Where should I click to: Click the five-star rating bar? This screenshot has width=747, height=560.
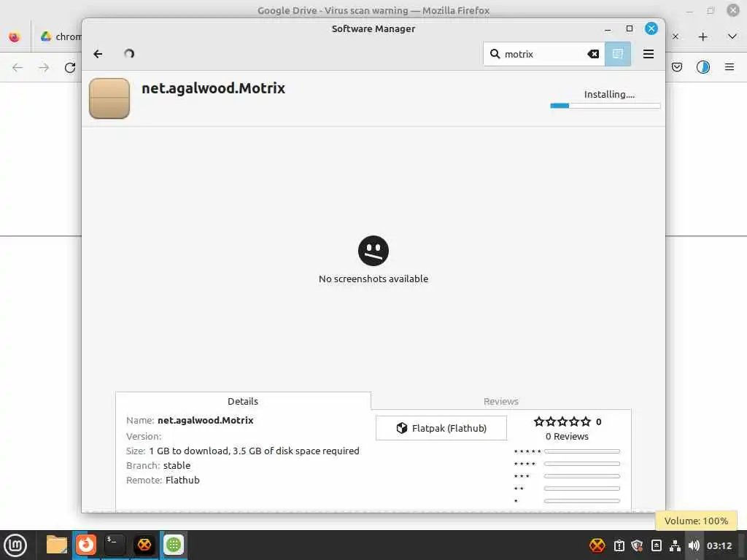[x=581, y=451]
